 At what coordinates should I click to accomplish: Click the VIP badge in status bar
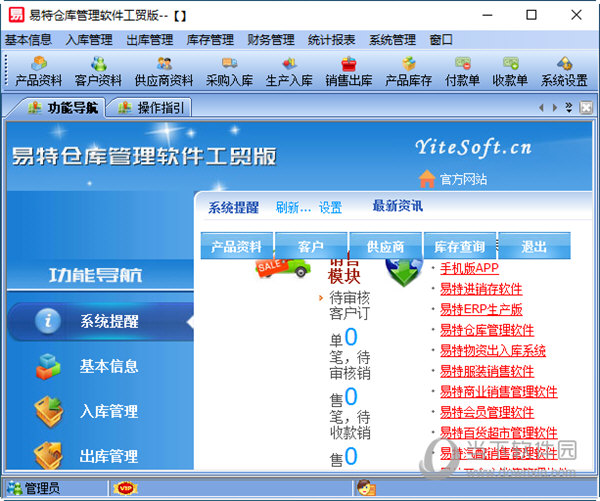coord(126,488)
